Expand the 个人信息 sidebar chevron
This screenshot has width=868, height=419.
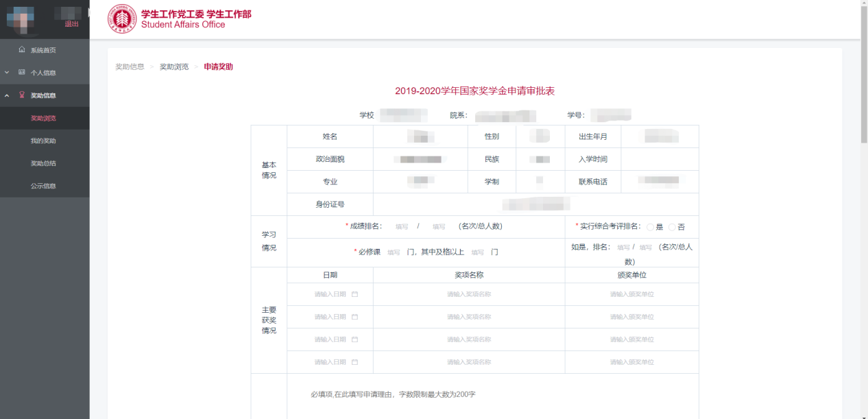pyautogui.click(x=7, y=73)
